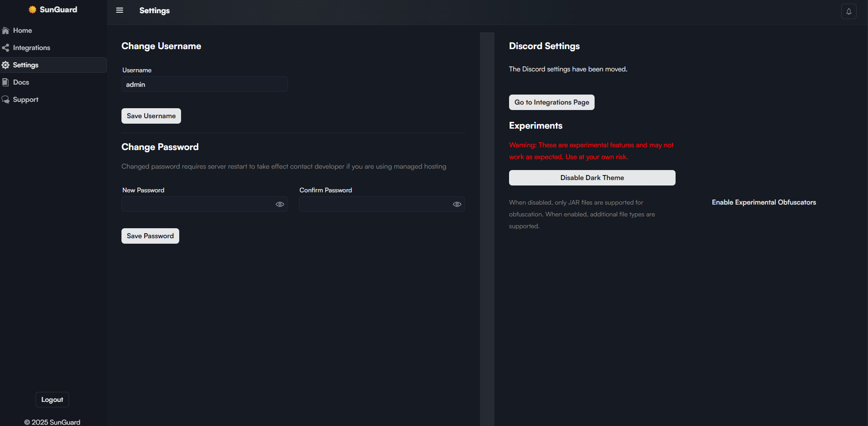The image size is (868, 426).
Task: Click the vertical divider between settings panels
Action: tap(487, 227)
